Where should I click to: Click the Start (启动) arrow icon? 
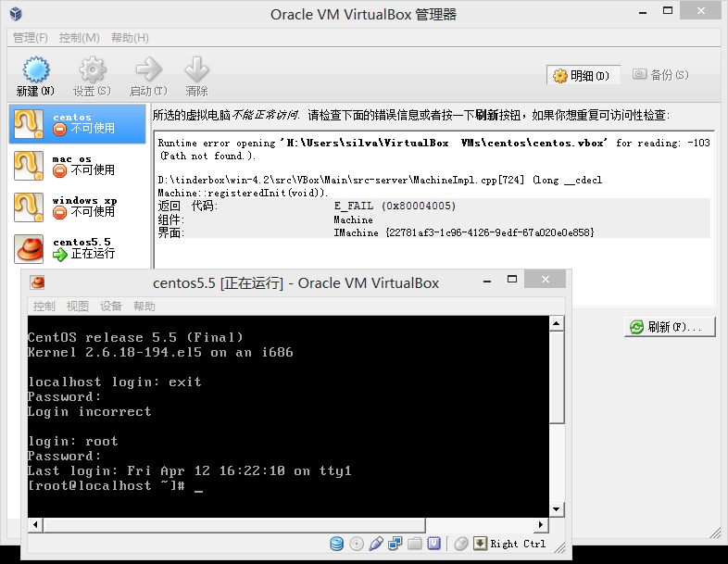[x=147, y=70]
